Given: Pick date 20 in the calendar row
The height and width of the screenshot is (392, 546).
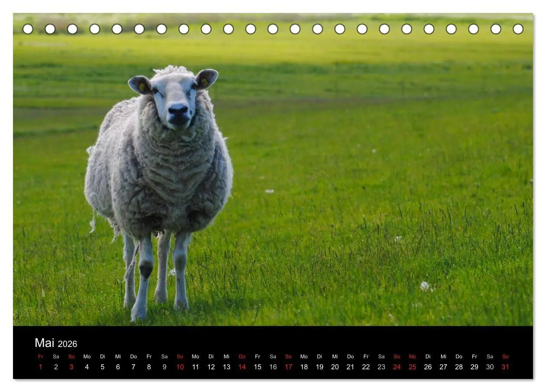Looking at the screenshot, I should (335, 367).
